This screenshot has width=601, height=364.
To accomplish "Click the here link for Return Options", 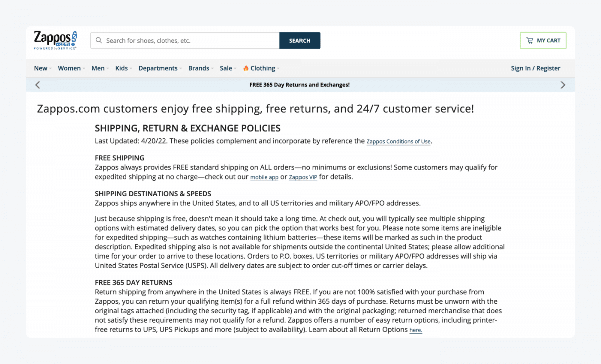I will click(x=416, y=330).
